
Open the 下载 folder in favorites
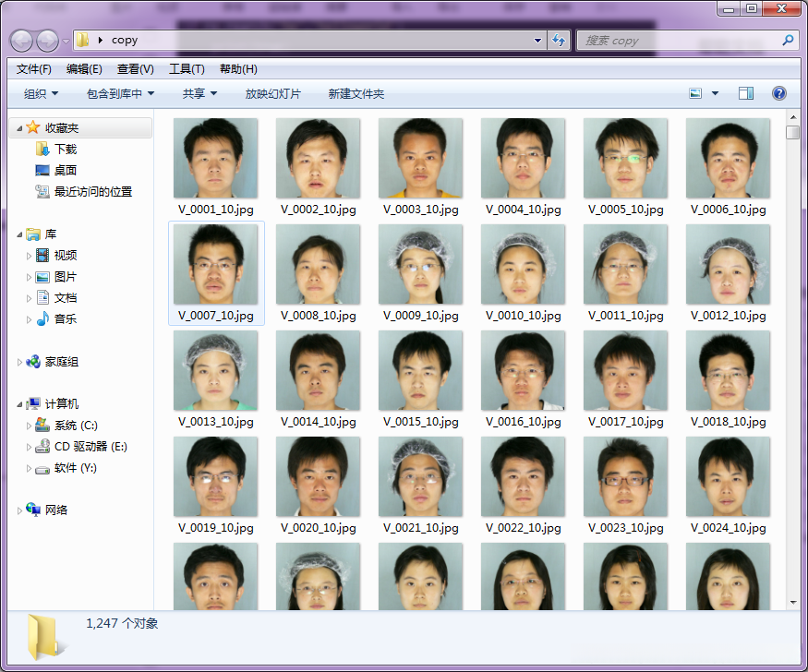[65, 149]
